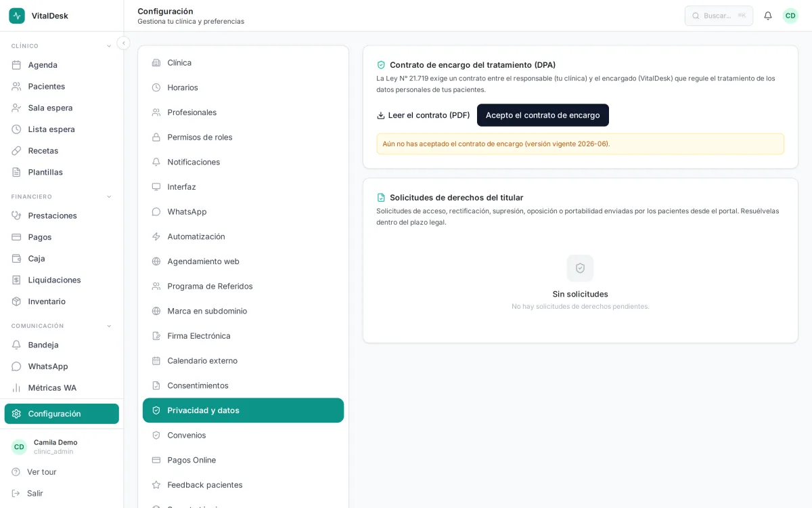Click the VitalDesk logo icon

pyautogui.click(x=17, y=16)
